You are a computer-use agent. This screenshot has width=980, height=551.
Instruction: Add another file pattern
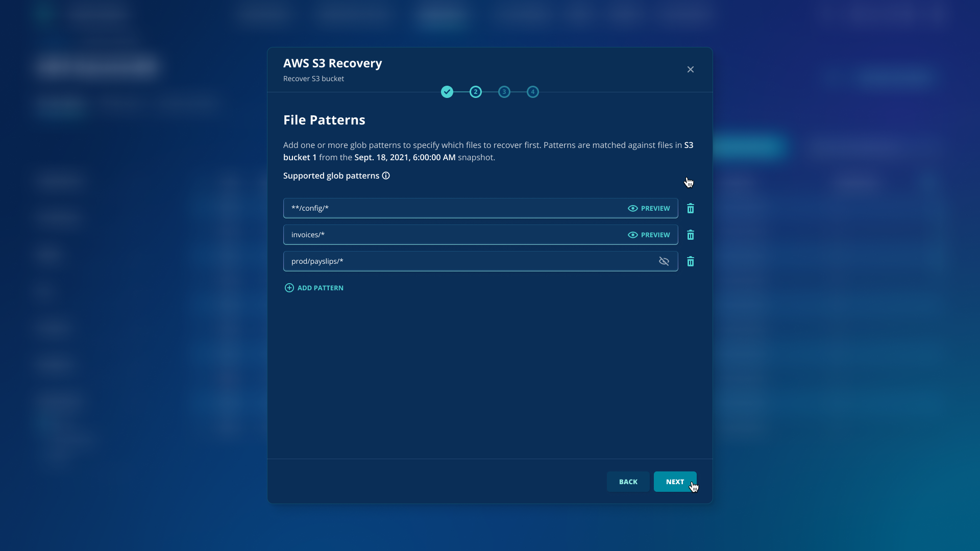coord(314,288)
